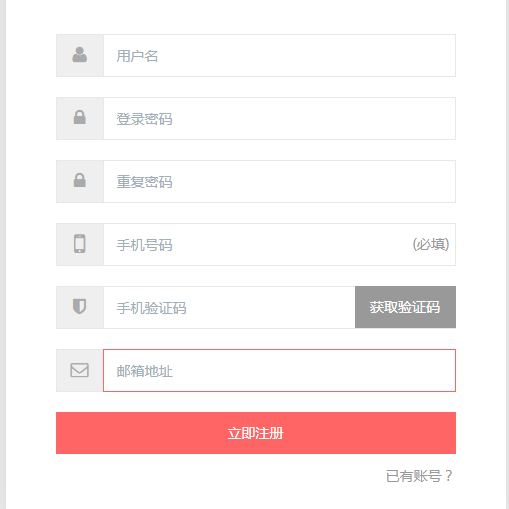Request a code with the 获取验证码 button

click(x=405, y=307)
